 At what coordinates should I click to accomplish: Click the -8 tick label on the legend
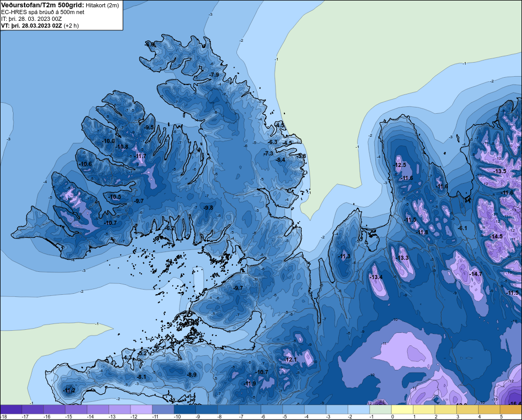click(220, 417)
